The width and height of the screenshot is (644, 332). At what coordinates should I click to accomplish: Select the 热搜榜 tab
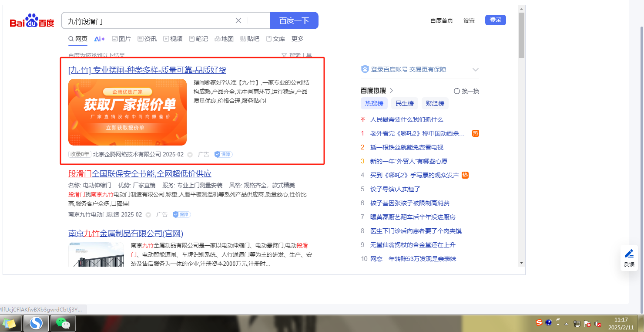pyautogui.click(x=374, y=103)
